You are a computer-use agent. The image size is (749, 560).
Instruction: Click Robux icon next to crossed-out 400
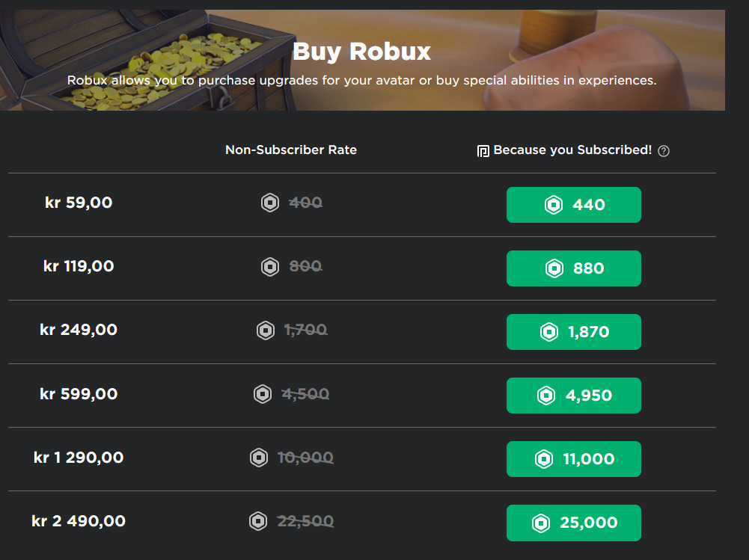270,203
